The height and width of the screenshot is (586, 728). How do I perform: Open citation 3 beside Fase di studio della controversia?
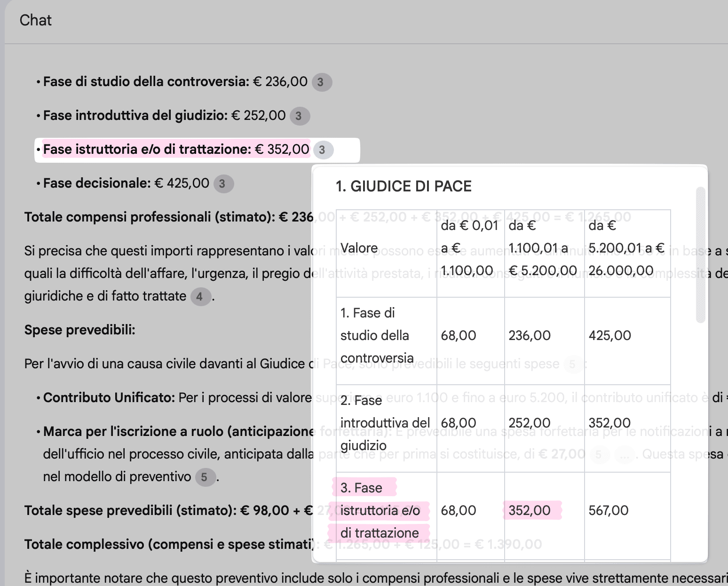[x=322, y=82]
